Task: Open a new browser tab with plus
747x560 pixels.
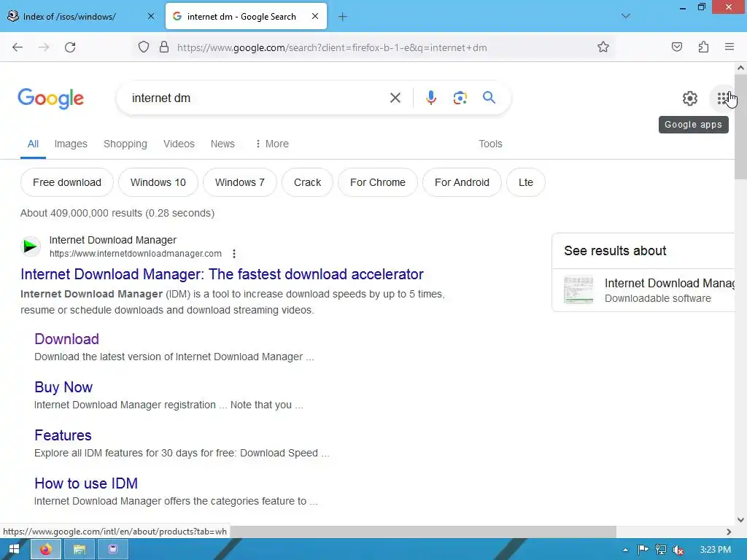Action: tap(343, 17)
